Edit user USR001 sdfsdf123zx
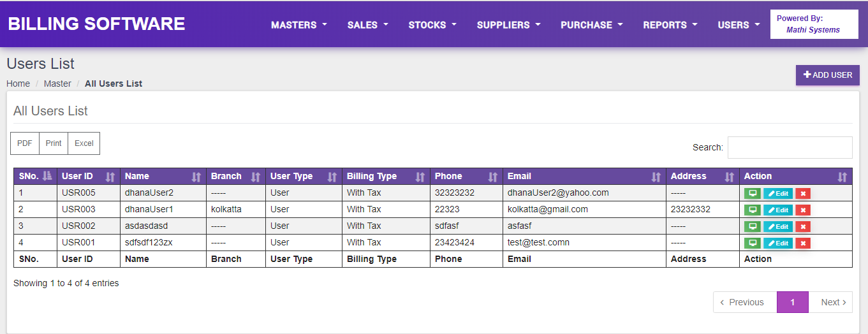Image resolution: width=868 pixels, height=334 pixels. (778, 243)
